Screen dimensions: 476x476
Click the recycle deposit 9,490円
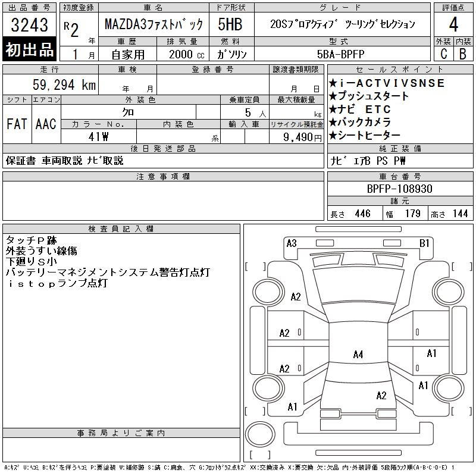click(x=302, y=137)
